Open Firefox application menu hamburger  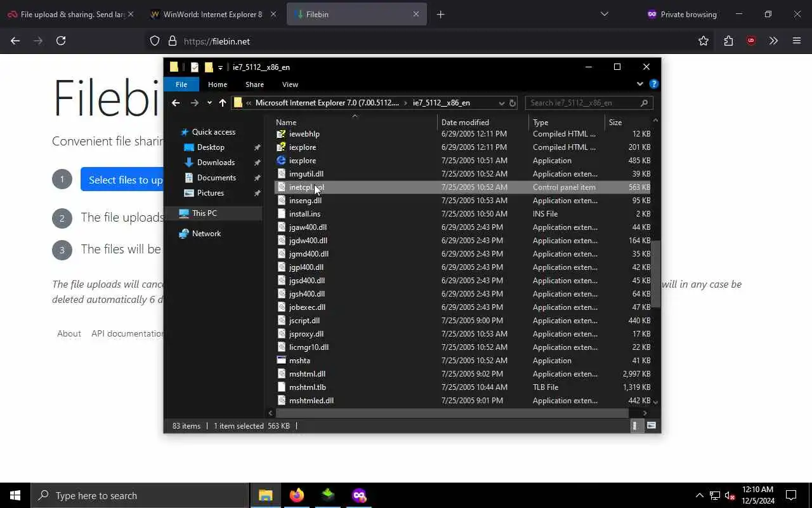tap(797, 41)
